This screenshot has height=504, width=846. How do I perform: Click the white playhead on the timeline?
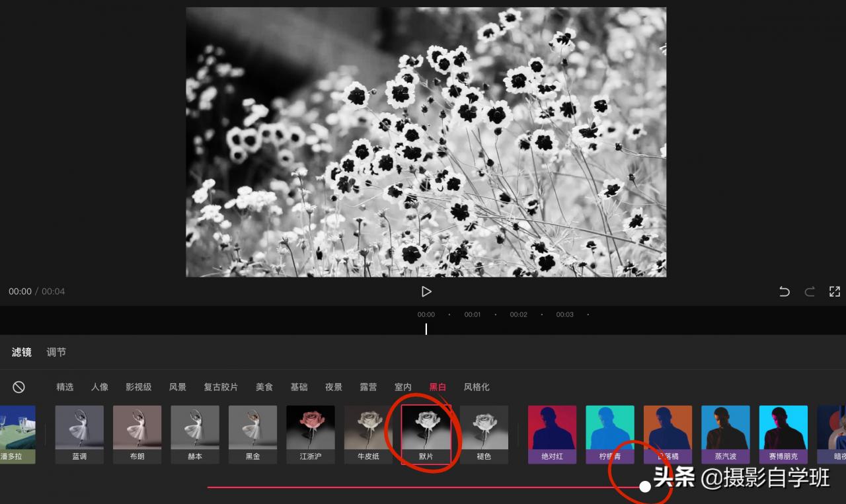click(426, 328)
